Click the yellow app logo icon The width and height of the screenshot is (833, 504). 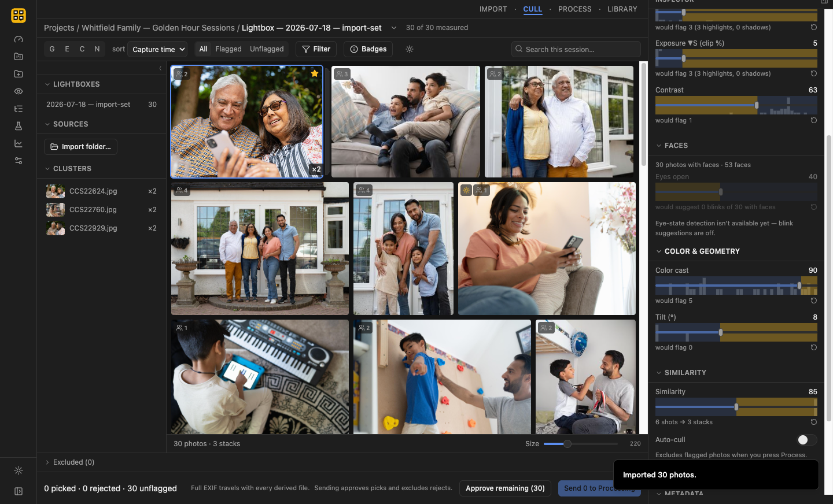(19, 16)
